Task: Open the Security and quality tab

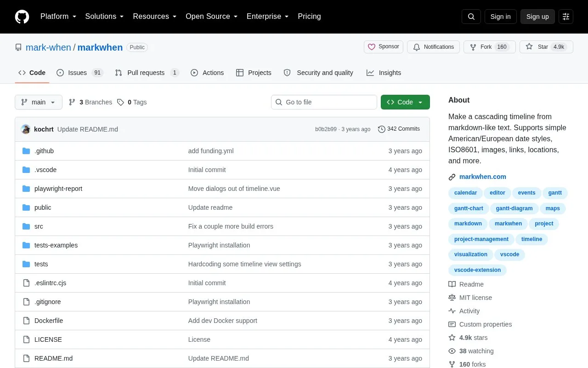Action: click(318, 73)
